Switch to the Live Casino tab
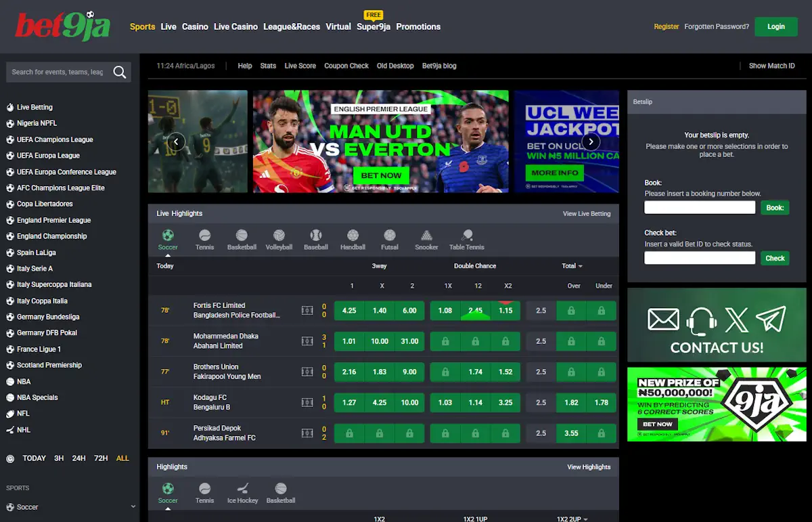The width and height of the screenshot is (812, 522). pos(236,27)
